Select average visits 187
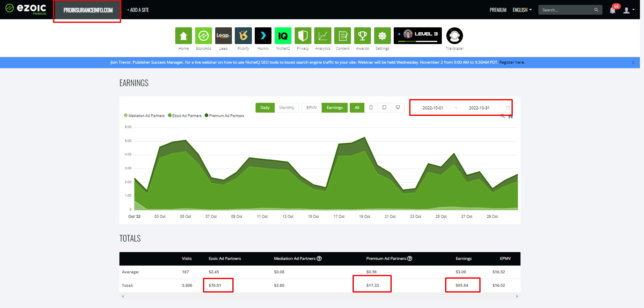 click(185, 272)
